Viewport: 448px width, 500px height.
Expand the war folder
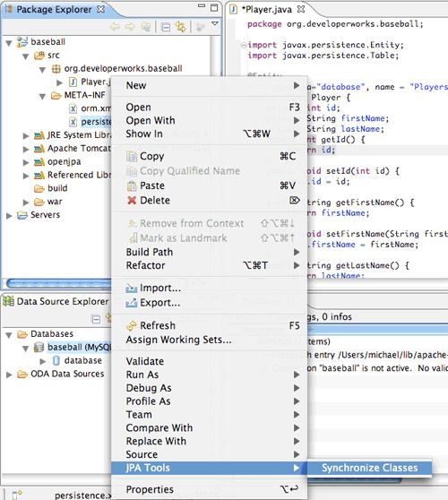(26, 203)
